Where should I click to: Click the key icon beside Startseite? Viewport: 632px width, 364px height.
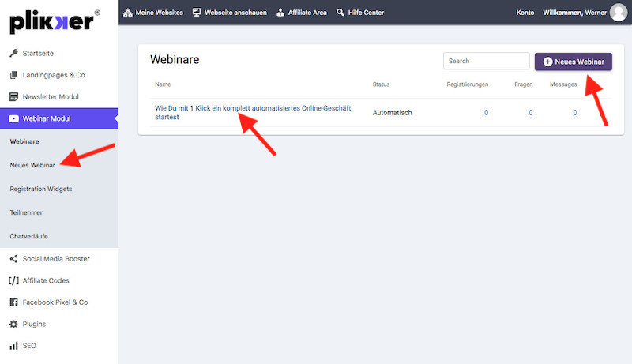coord(13,53)
